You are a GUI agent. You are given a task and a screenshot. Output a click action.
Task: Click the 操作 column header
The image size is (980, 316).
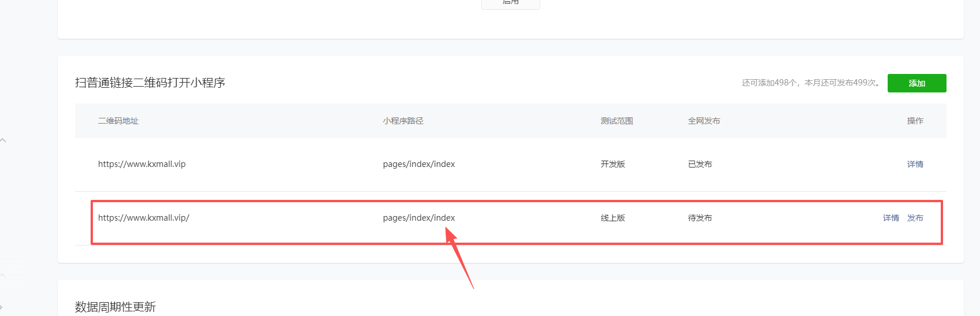(915, 121)
